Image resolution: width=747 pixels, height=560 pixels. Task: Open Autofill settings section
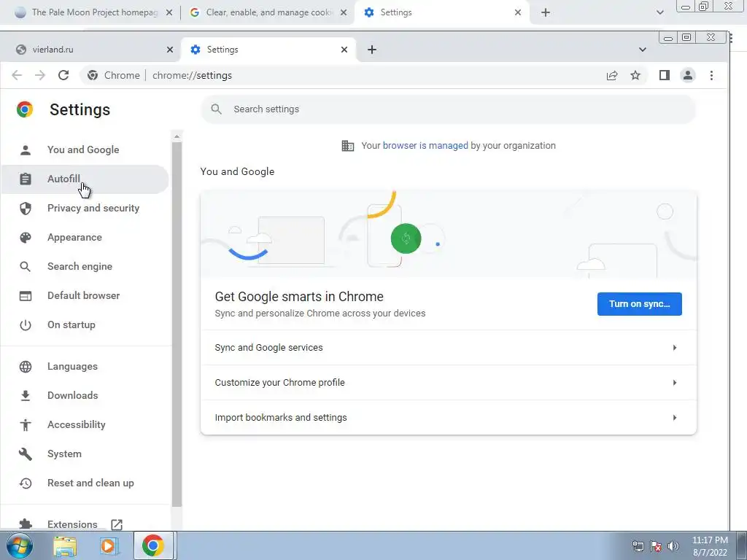click(x=85, y=179)
